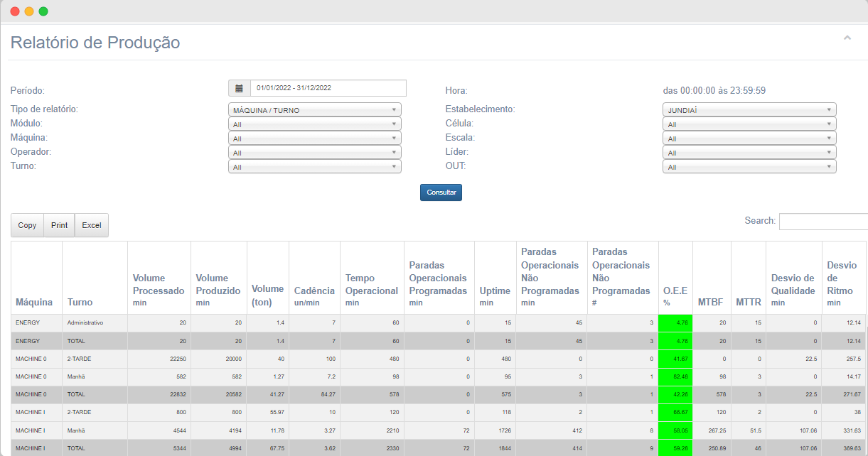Click the date range field for Período
Image resolution: width=868 pixels, height=456 pixels.
[328, 88]
